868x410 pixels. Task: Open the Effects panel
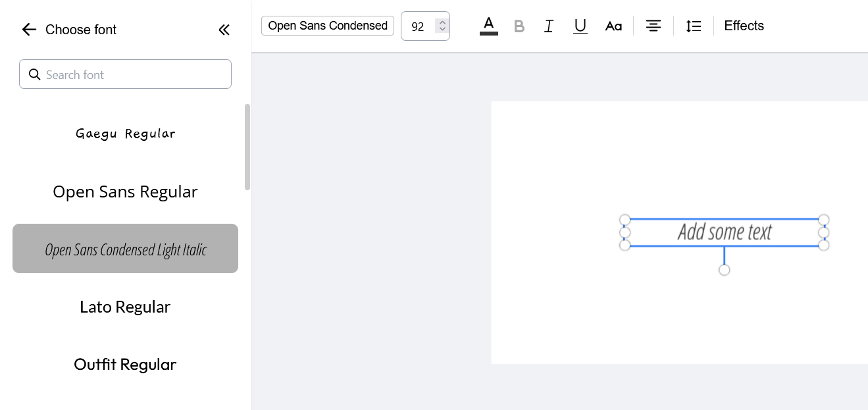744,26
